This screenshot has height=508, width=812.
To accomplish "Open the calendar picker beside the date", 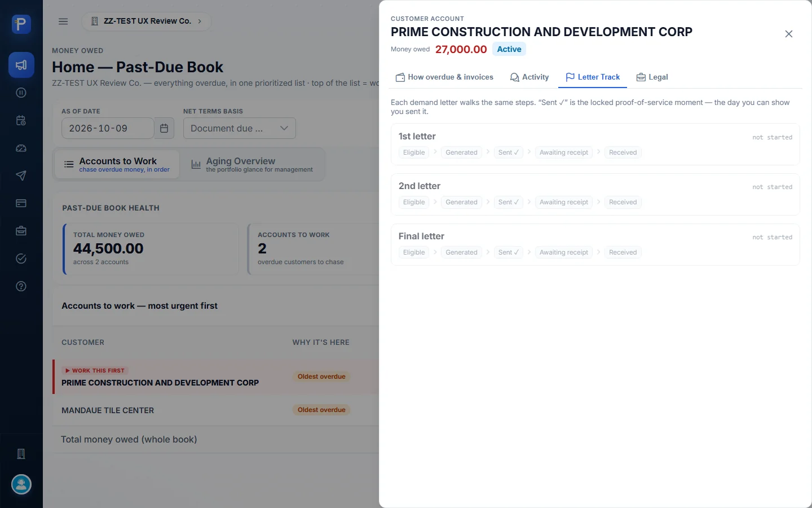I will [164, 128].
